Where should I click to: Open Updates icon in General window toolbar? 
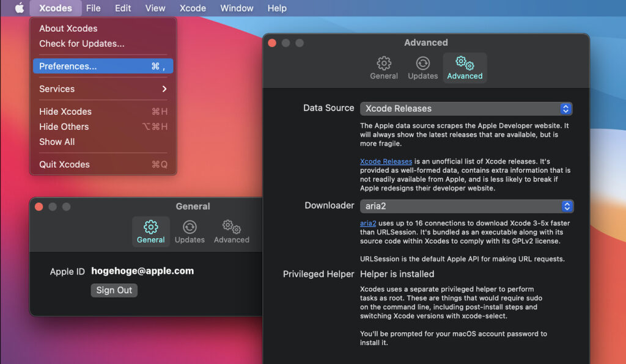(x=190, y=227)
